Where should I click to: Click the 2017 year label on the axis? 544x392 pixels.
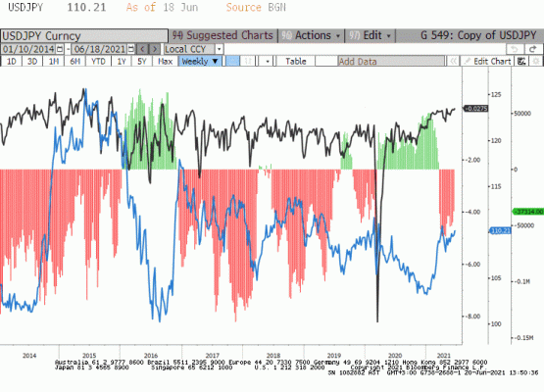point(213,356)
